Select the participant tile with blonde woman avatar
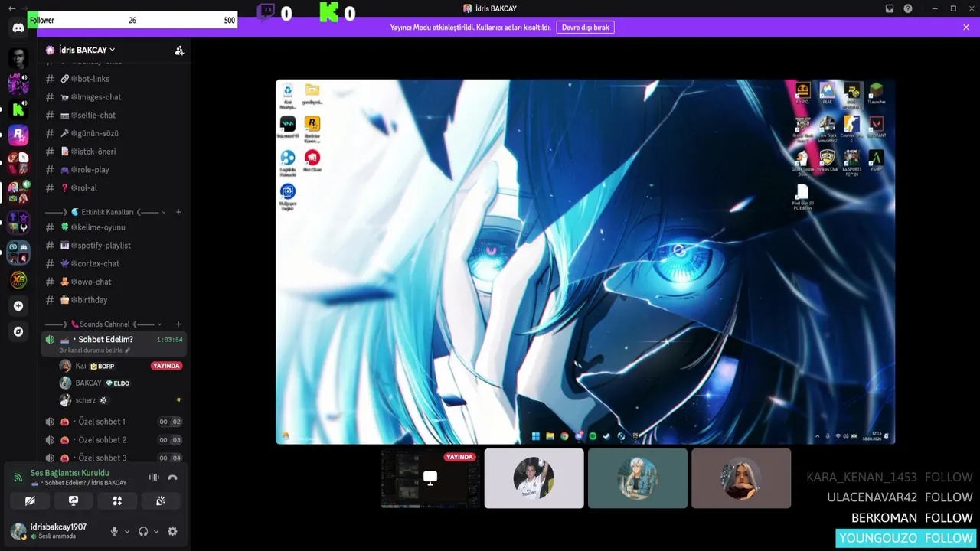The width and height of the screenshot is (980, 551). [741, 478]
